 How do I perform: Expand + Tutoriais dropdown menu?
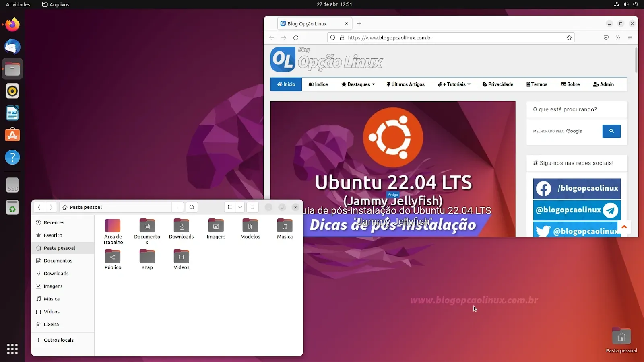[x=454, y=84]
